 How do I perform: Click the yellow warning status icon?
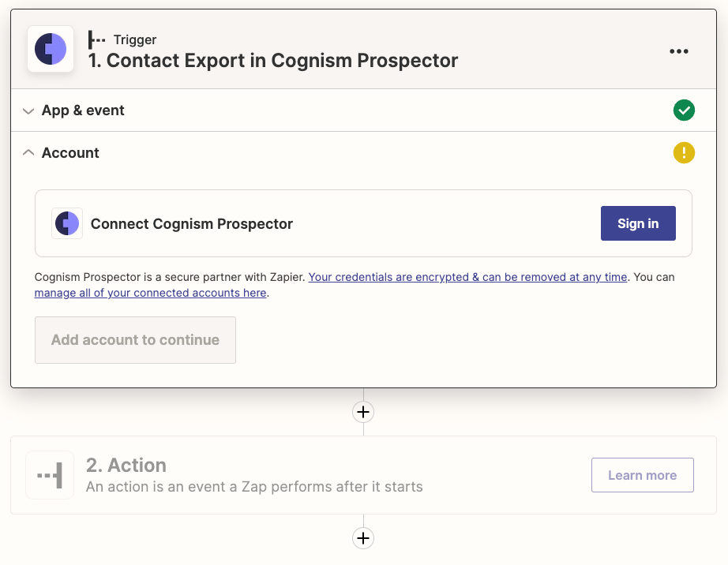tap(684, 153)
